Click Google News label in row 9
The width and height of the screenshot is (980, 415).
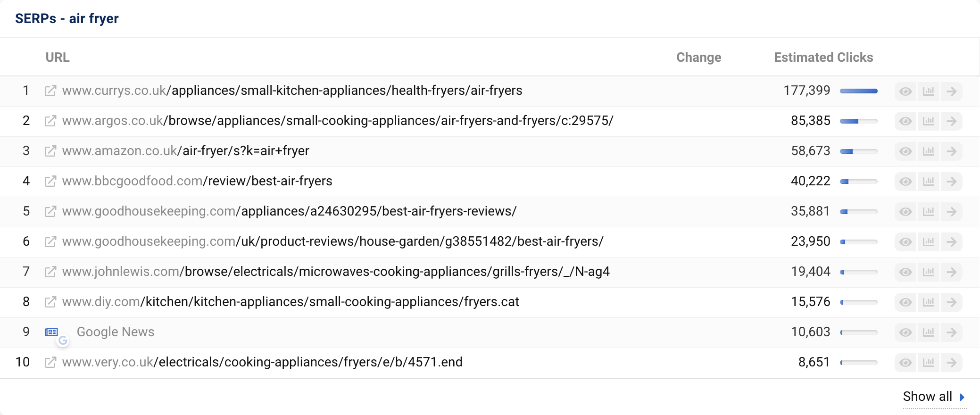[x=116, y=332]
